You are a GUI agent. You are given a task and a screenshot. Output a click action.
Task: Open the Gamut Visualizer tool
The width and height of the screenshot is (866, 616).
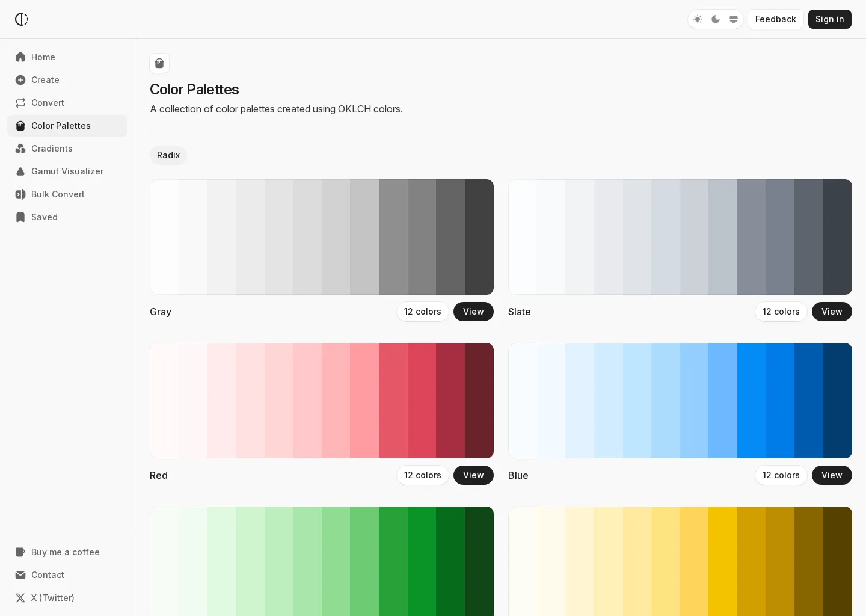coord(67,171)
